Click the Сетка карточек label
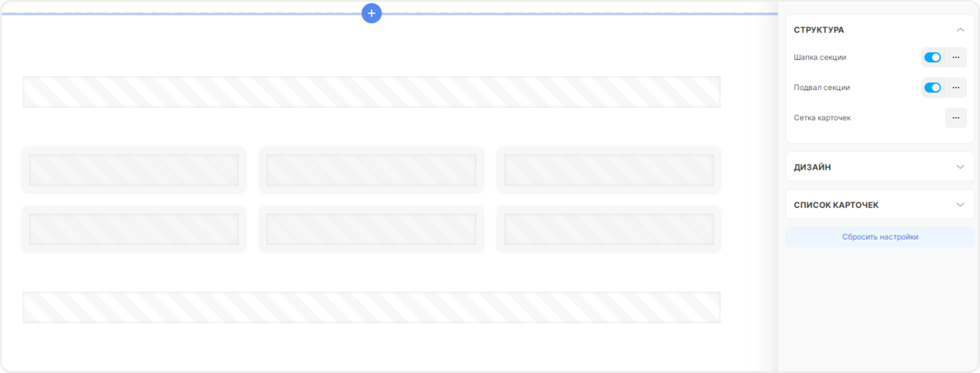Screen dimensions: 980x373 [x=822, y=118]
